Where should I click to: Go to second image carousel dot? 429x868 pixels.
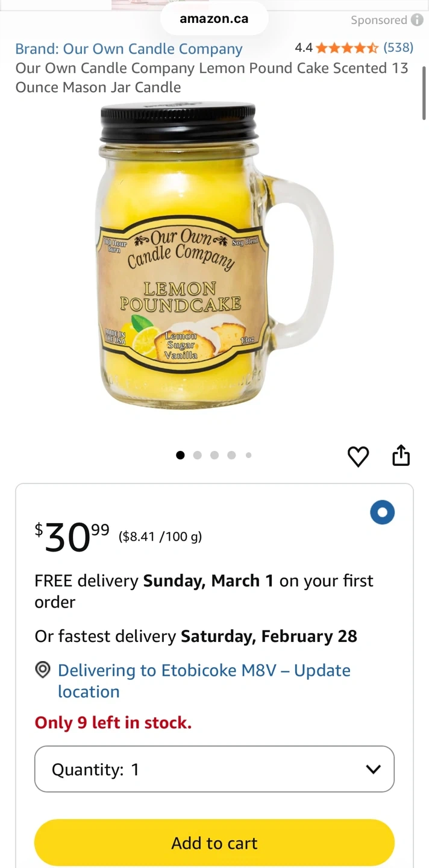point(197,455)
